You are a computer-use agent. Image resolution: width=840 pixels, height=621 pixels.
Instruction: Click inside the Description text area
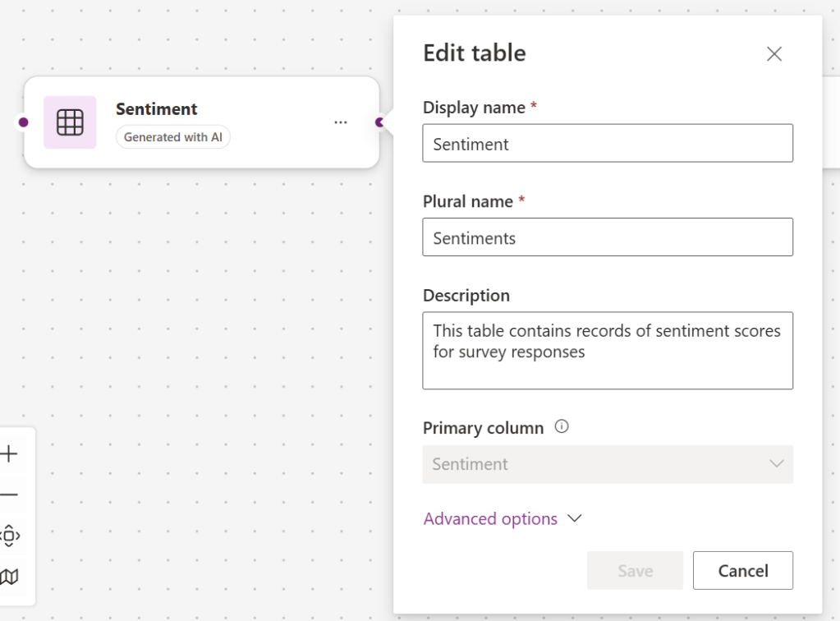tap(608, 351)
